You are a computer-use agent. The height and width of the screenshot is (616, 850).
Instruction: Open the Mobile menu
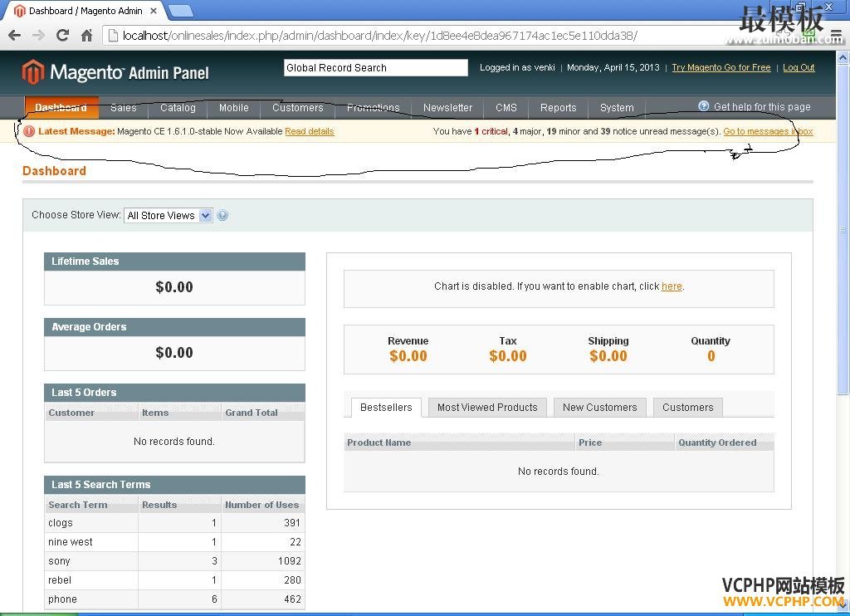(233, 107)
